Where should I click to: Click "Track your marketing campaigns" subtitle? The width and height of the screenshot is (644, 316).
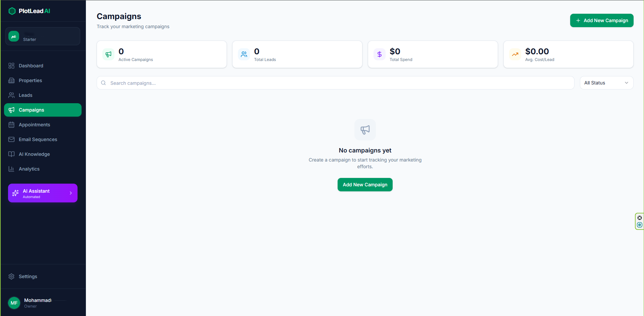[133, 26]
